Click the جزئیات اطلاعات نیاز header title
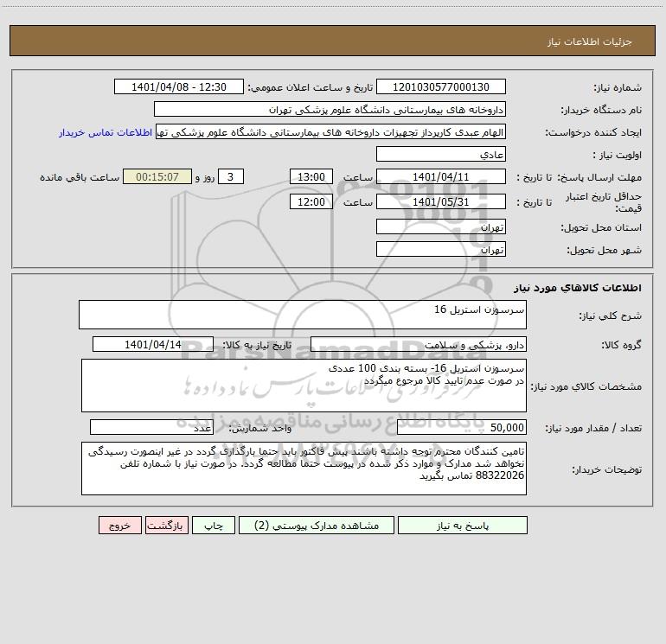This screenshot has height=644, width=666. coord(590,41)
